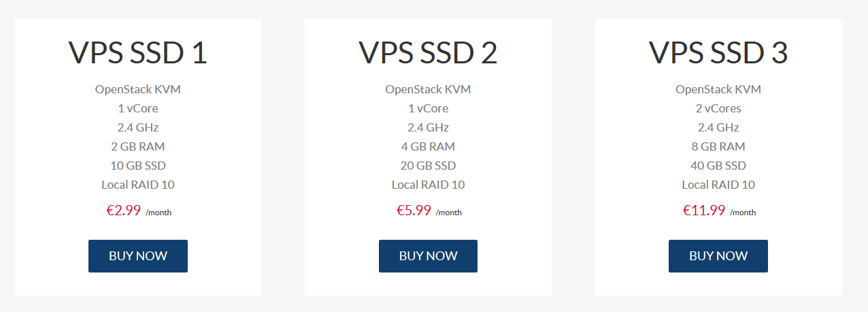Hit BUY NOW on VPS SSD 3

(718, 256)
